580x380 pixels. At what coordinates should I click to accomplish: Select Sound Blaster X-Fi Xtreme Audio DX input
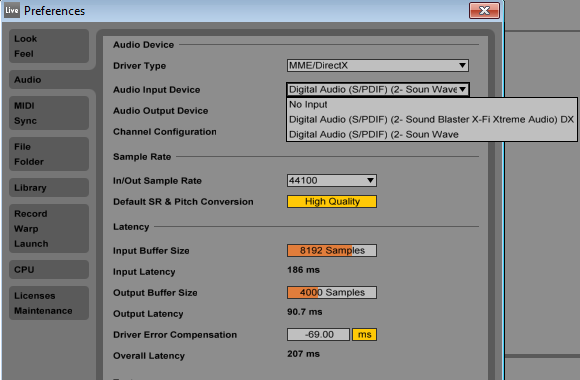431,120
